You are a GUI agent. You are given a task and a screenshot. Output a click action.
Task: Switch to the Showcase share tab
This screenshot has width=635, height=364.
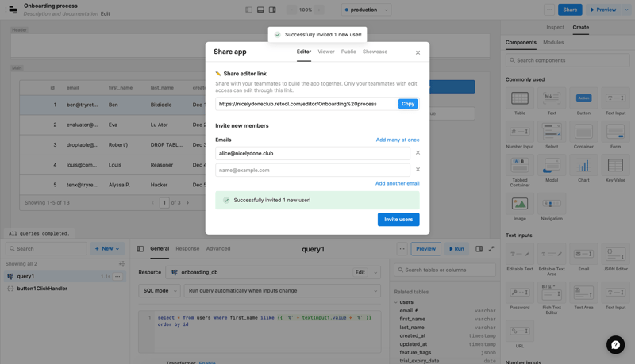[x=375, y=52]
